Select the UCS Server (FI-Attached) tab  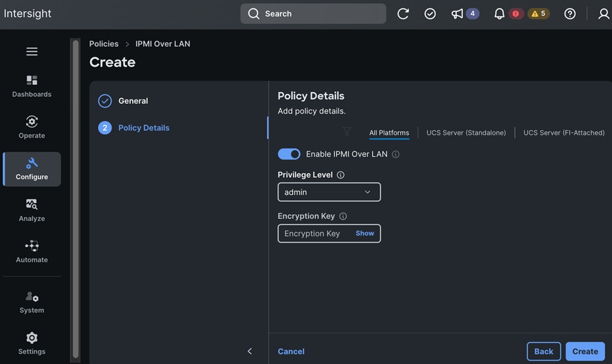(564, 133)
